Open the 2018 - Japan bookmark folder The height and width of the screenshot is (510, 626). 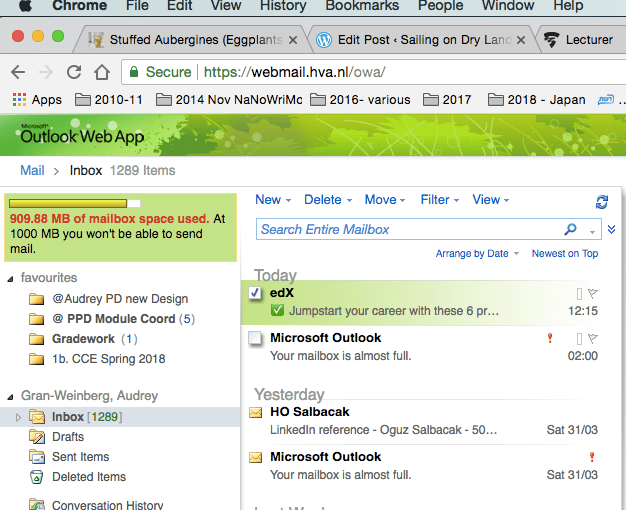(x=537, y=99)
